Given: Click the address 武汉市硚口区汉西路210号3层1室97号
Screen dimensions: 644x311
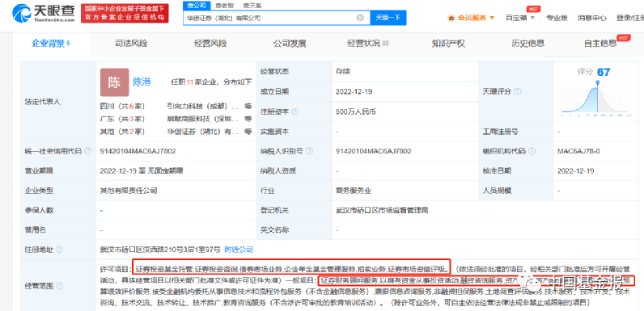Looking at the screenshot, I should pyautogui.click(x=160, y=250).
